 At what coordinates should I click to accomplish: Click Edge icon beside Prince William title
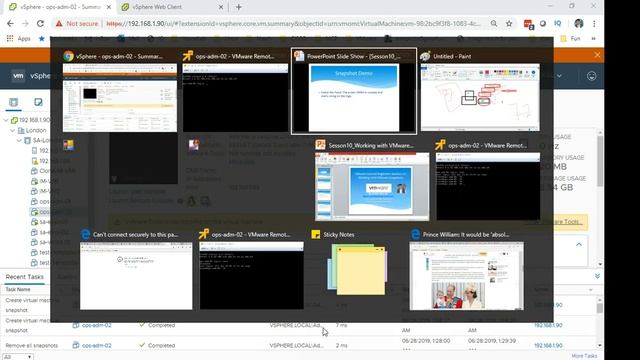pyautogui.click(x=415, y=234)
